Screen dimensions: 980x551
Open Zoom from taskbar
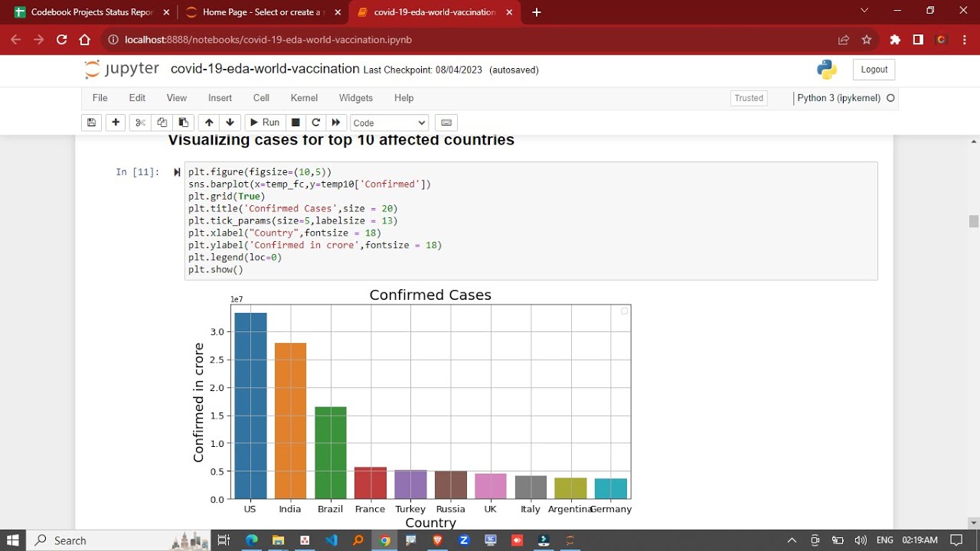pyautogui.click(x=464, y=540)
